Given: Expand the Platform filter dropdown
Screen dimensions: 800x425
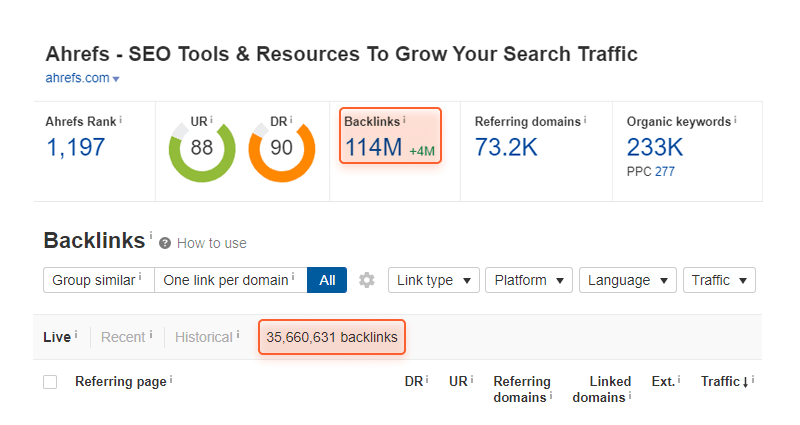Looking at the screenshot, I should (x=529, y=280).
